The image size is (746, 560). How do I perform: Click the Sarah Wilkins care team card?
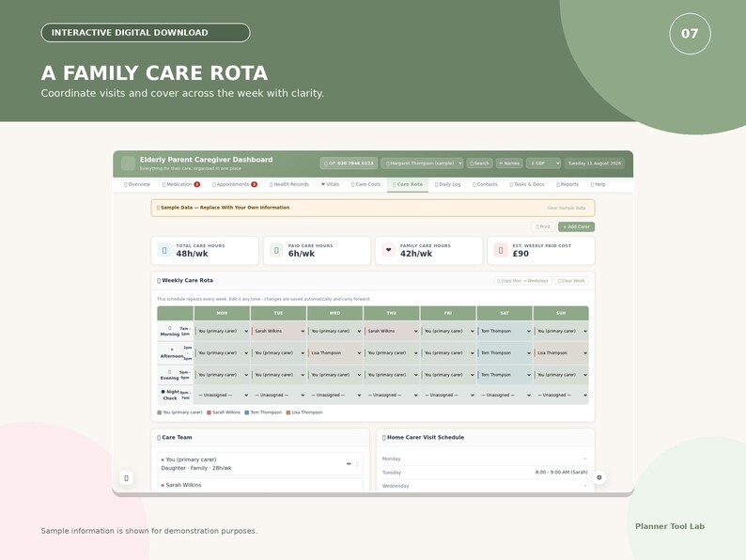click(260, 485)
